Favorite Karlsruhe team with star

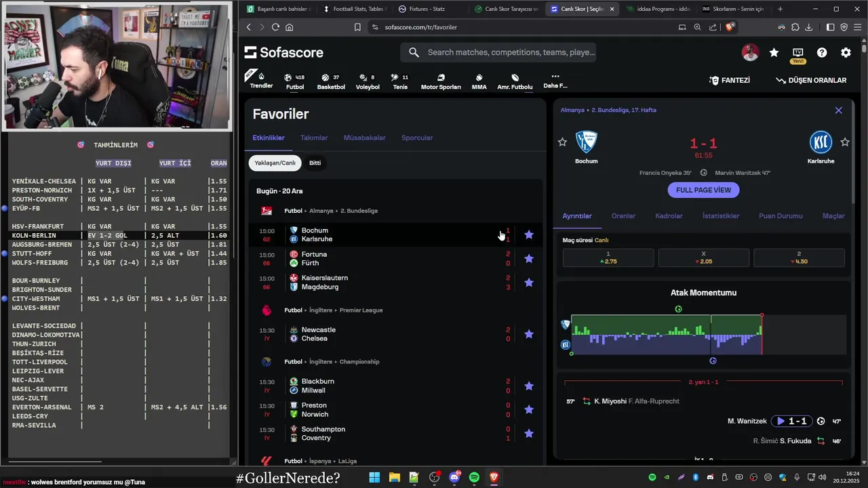coord(845,142)
